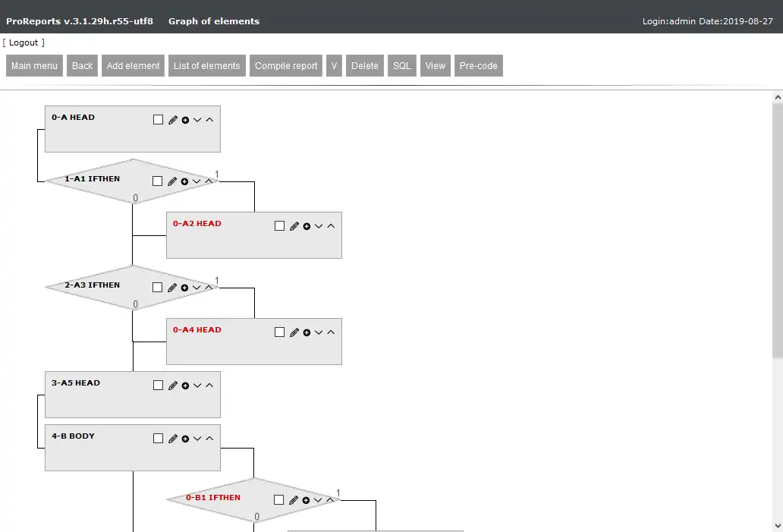Viewport: 783px width, 532px height.
Task: Edit the 4-B BODY element via pencil icon
Action: 173,439
